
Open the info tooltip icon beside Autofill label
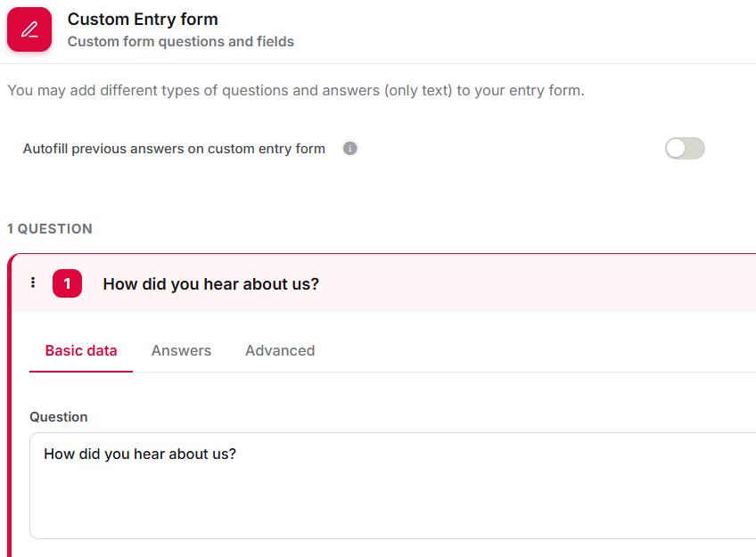[x=350, y=149]
